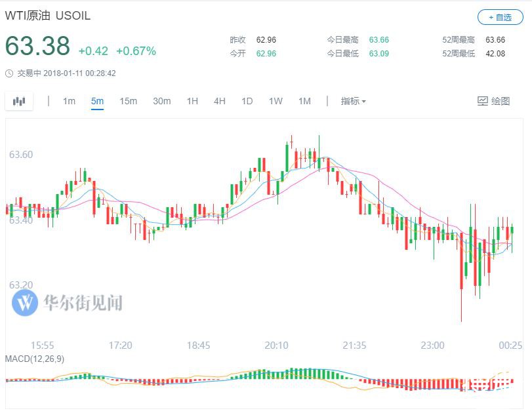Choose the 30m interval
Image resolution: width=532 pixels, height=417 pixels.
[162, 101]
